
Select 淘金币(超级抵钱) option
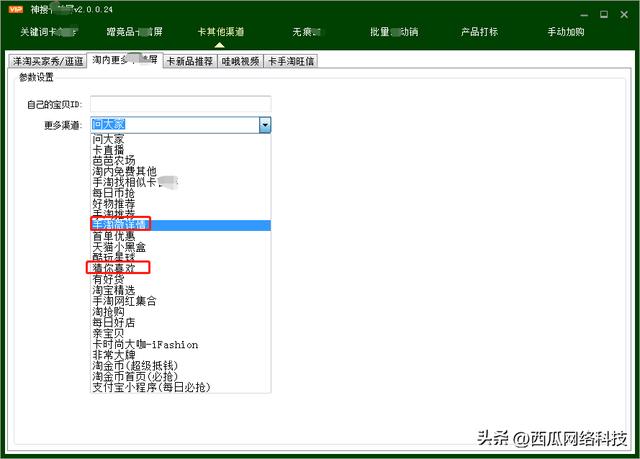click(180, 366)
